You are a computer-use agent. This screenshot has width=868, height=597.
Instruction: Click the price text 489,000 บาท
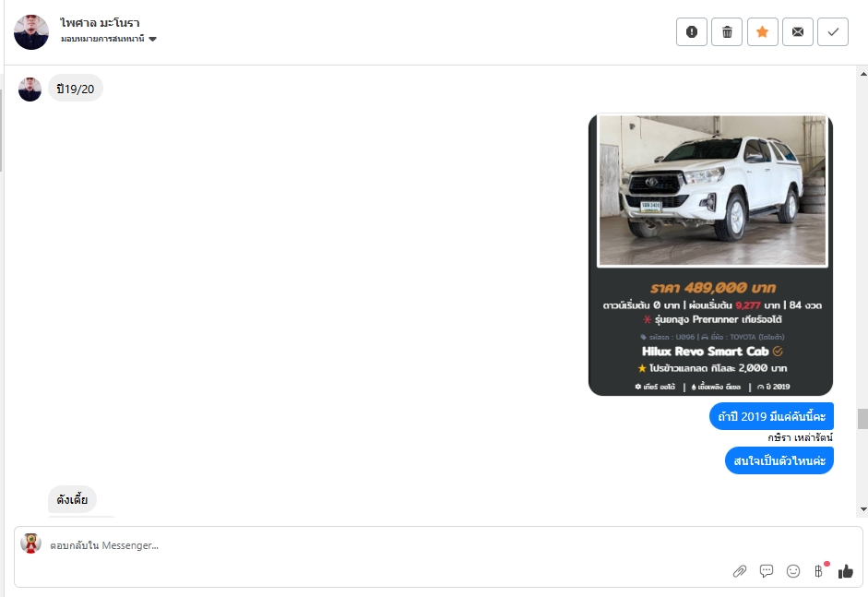click(730, 288)
